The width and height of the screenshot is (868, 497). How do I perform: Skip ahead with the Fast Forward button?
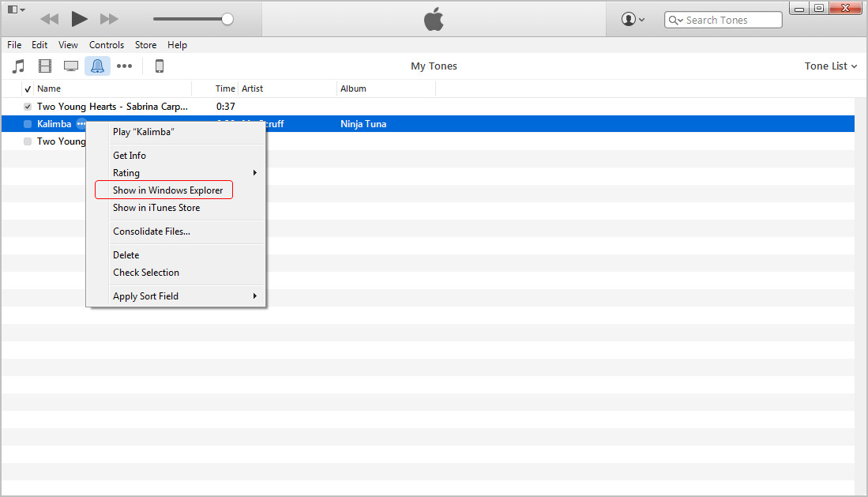point(109,20)
